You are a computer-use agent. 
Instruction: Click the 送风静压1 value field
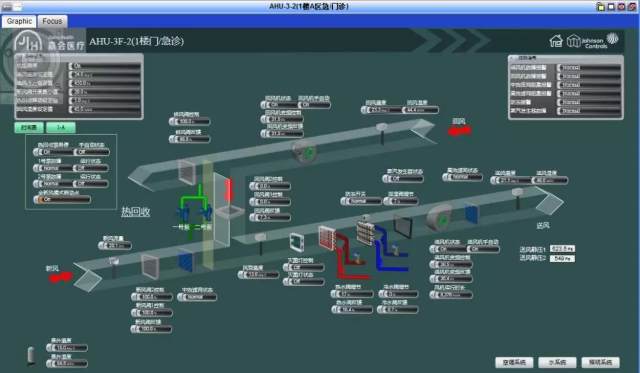pos(562,249)
